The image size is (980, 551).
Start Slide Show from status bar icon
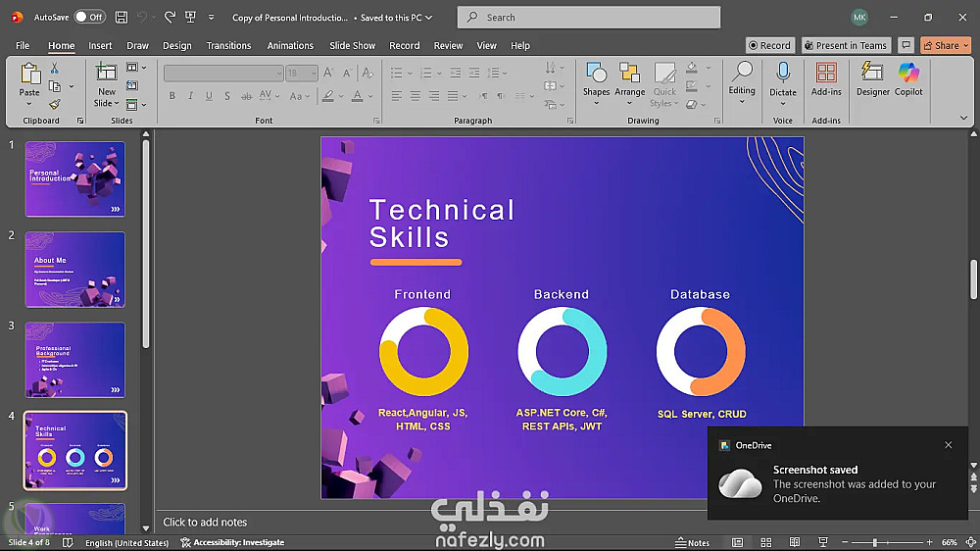click(823, 542)
